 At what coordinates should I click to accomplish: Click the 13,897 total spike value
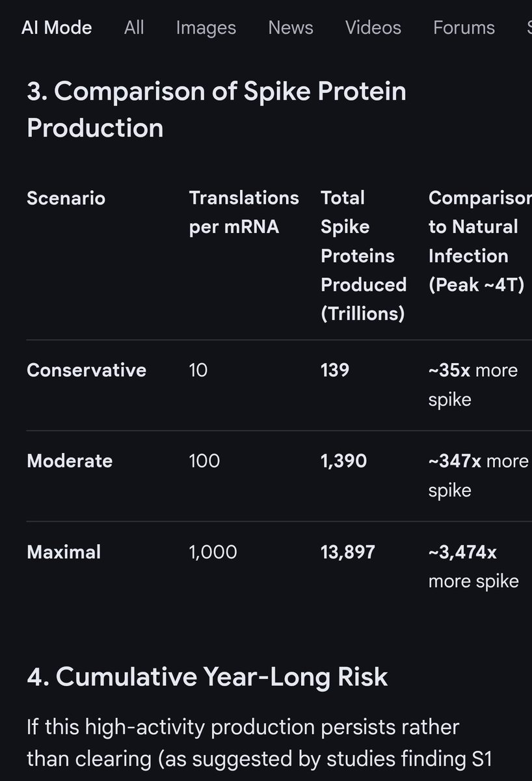tap(348, 553)
